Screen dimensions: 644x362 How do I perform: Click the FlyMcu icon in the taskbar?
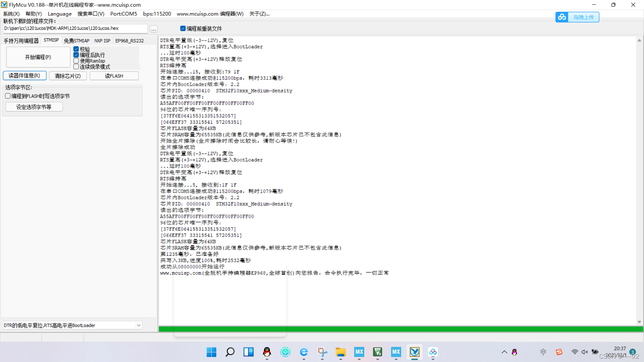click(415, 352)
